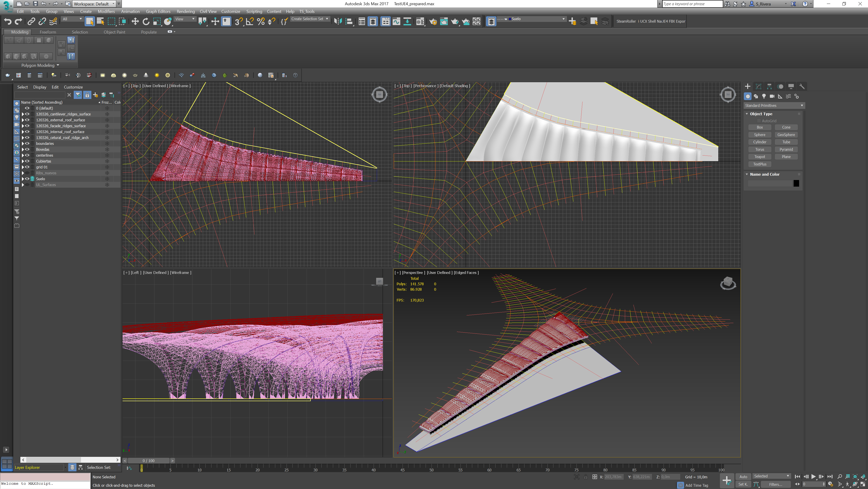This screenshot has height=489, width=868.
Task: Expand the boundaries layer tree
Action: 23,144
